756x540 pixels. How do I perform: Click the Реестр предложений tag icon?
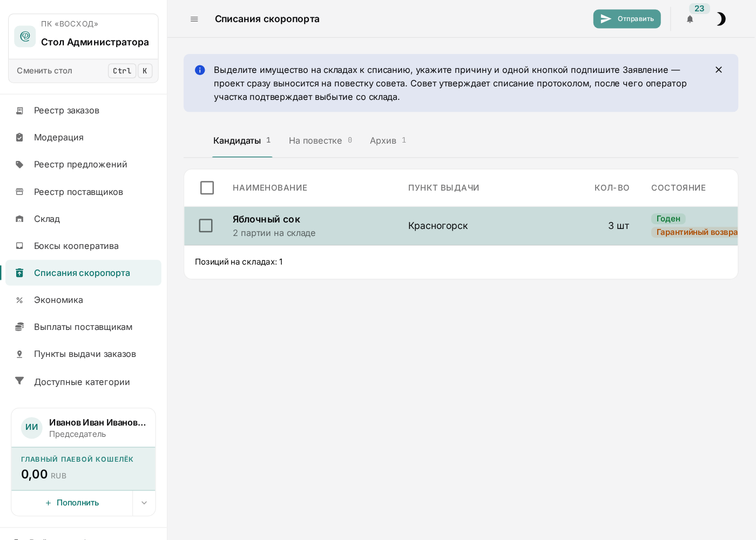pyautogui.click(x=19, y=165)
